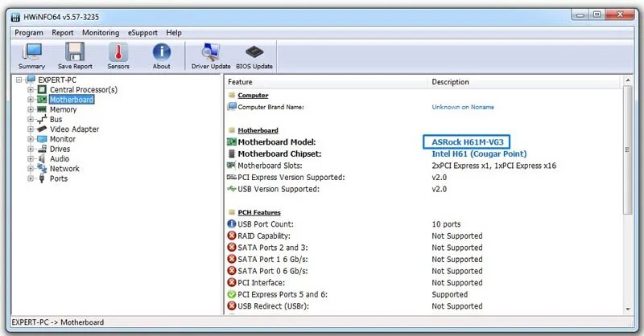Expand the Video Adapter tree node
The width and height of the screenshot is (644, 336).
[31, 129]
